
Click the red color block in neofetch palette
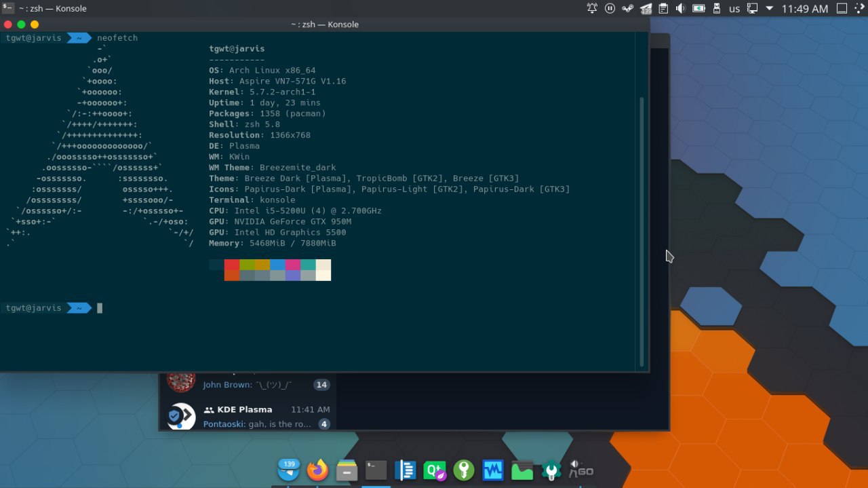[232, 265]
